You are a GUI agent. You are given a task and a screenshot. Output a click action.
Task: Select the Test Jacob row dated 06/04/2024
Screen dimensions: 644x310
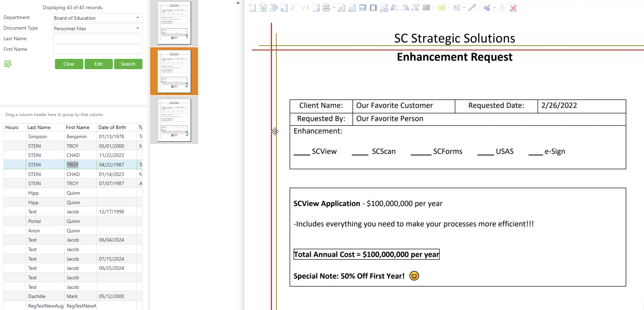73,240
